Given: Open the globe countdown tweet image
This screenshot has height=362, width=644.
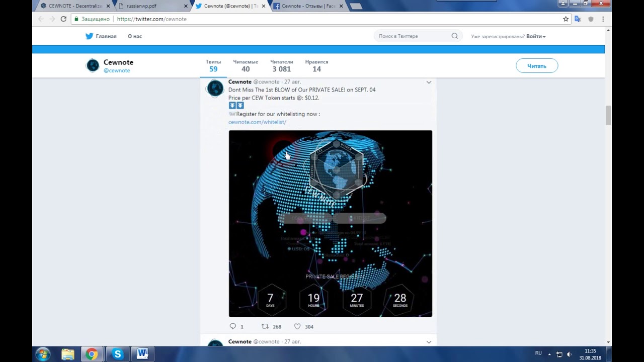Looking at the screenshot, I should (x=331, y=224).
